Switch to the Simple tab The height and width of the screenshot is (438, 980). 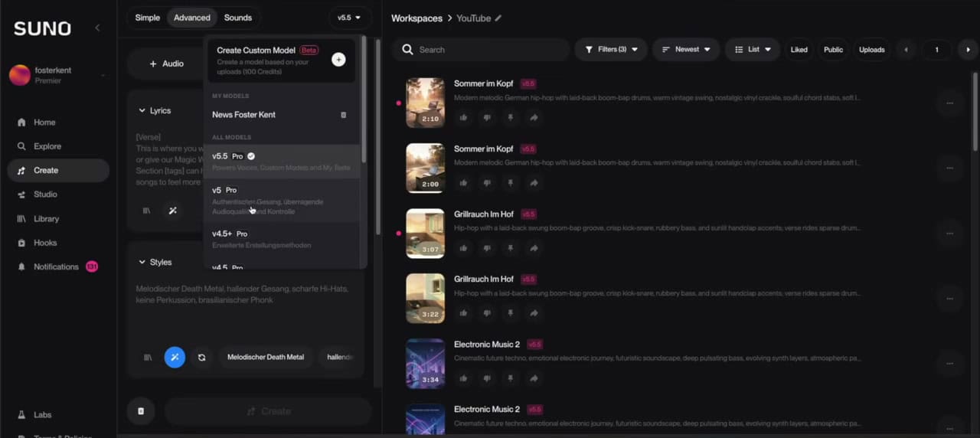[148, 18]
